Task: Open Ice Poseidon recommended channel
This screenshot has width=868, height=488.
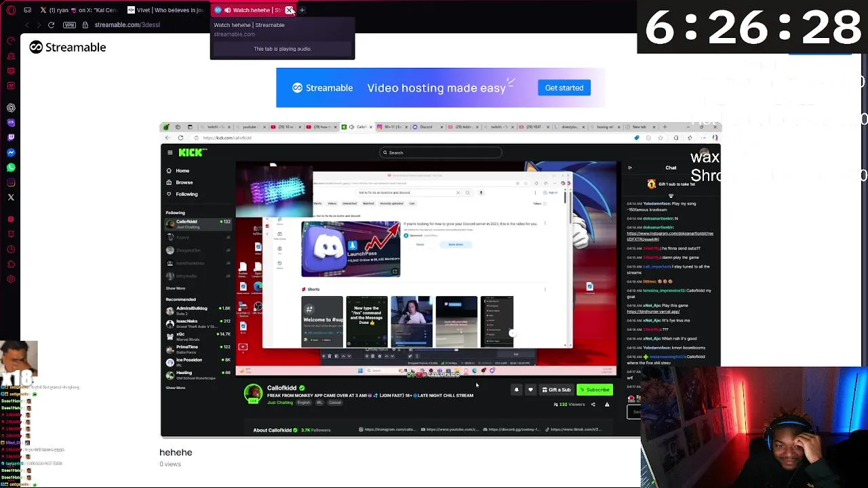Action: [199, 362]
